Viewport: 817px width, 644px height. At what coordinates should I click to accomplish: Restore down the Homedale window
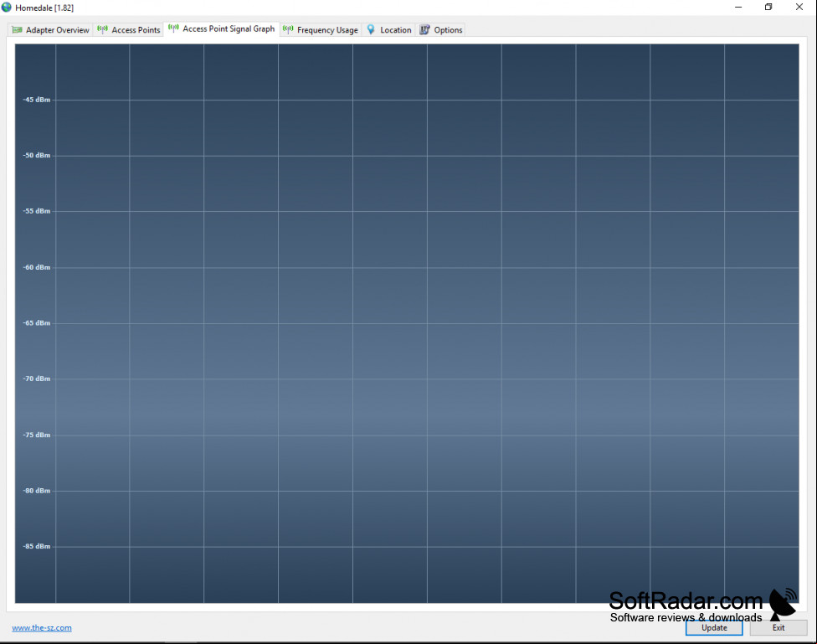pos(768,8)
